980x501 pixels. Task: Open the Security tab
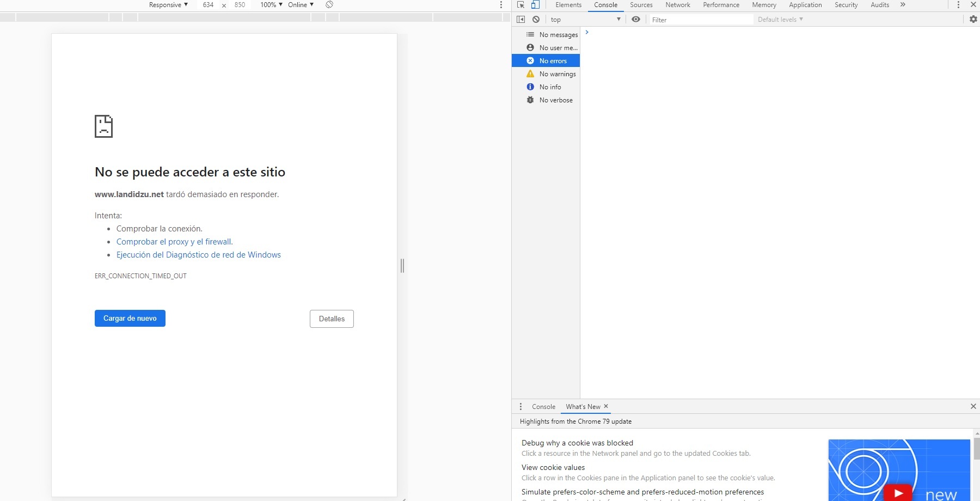pyautogui.click(x=846, y=5)
